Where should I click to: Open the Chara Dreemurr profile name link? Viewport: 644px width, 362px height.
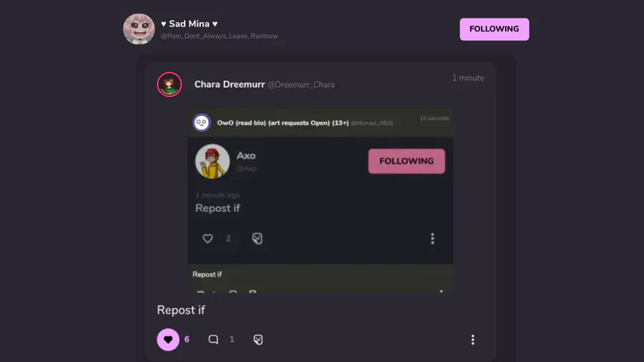pyautogui.click(x=230, y=84)
